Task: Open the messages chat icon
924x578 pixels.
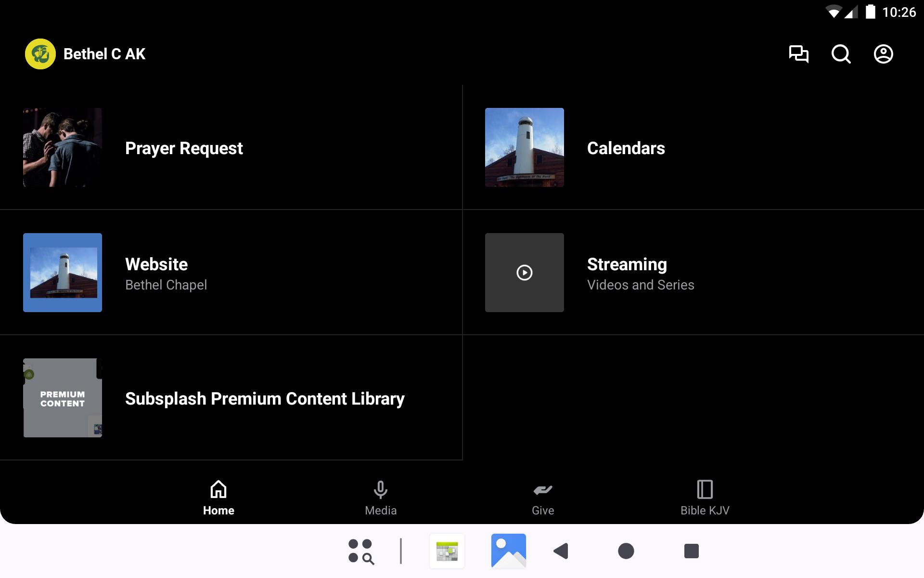Action: [x=798, y=54]
